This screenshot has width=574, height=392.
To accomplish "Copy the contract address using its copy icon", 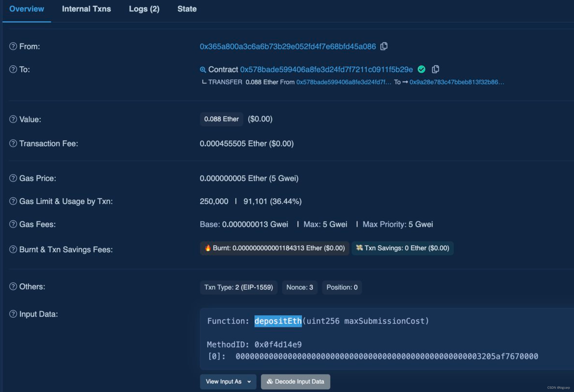I will (436, 69).
